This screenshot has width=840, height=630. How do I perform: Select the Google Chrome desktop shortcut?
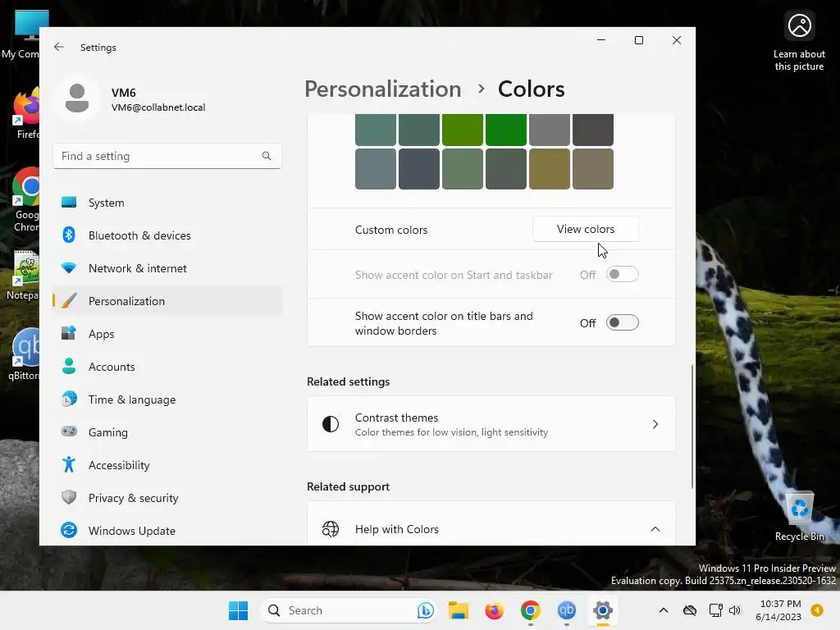point(27,200)
